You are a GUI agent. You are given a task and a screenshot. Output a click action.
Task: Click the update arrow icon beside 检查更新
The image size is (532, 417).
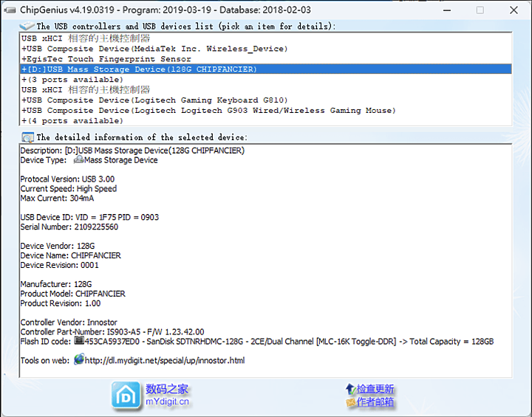[x=350, y=389]
